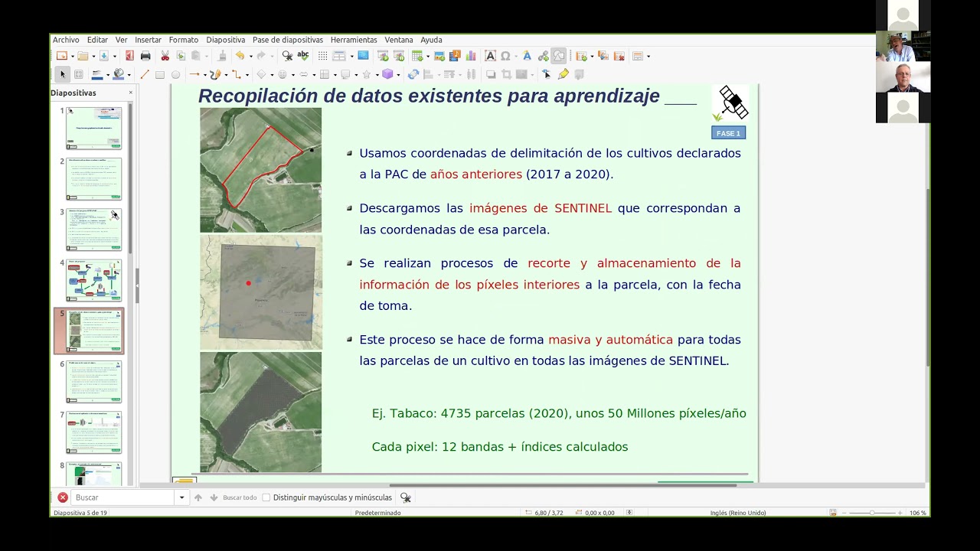This screenshot has height=551, width=980.
Task: Open the search history dropdown
Action: [x=181, y=497]
